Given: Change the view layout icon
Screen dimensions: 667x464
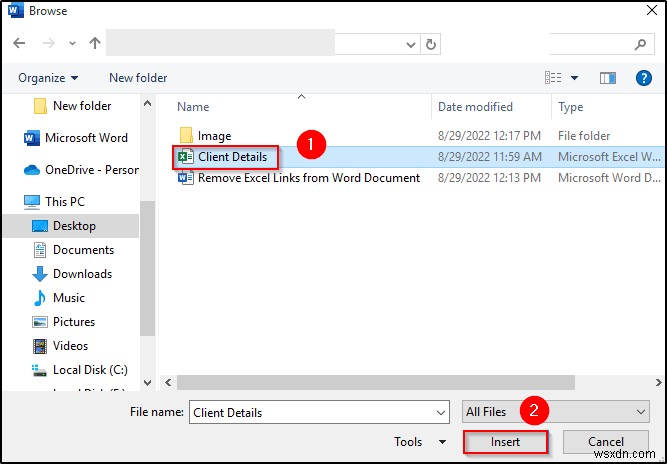Looking at the screenshot, I should 553,78.
